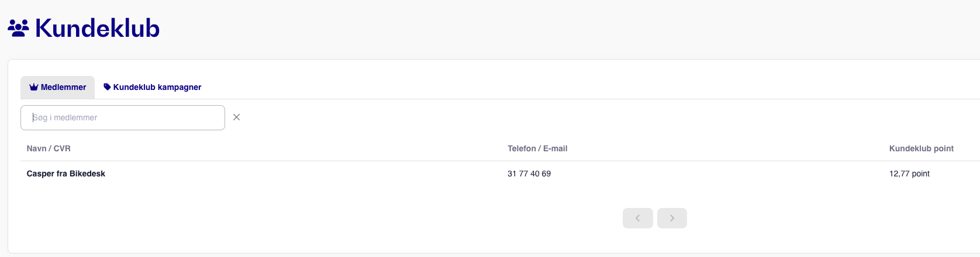Go to previous page with left chevron

pyautogui.click(x=638, y=218)
